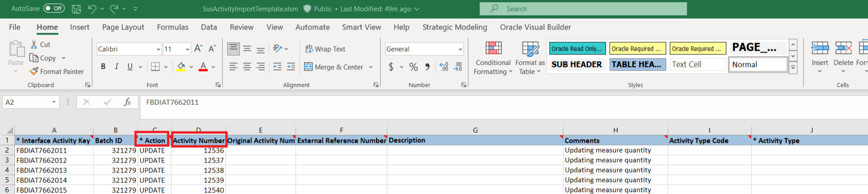Screen dimensions: 868x194
Task: Click the Decrease Font Size icon
Action: coord(212,48)
